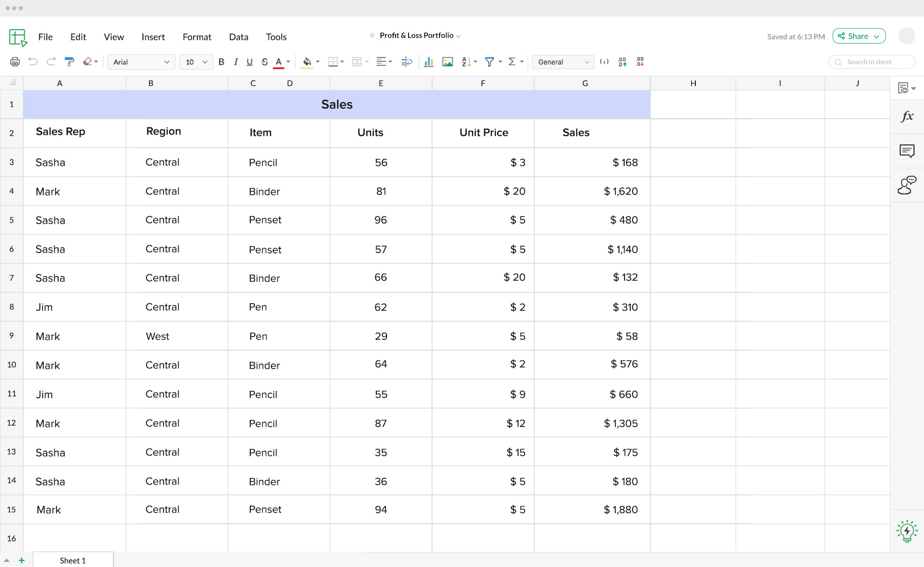The width and height of the screenshot is (924, 567).
Task: Click the lightbulb insights icon
Action: [x=907, y=531]
